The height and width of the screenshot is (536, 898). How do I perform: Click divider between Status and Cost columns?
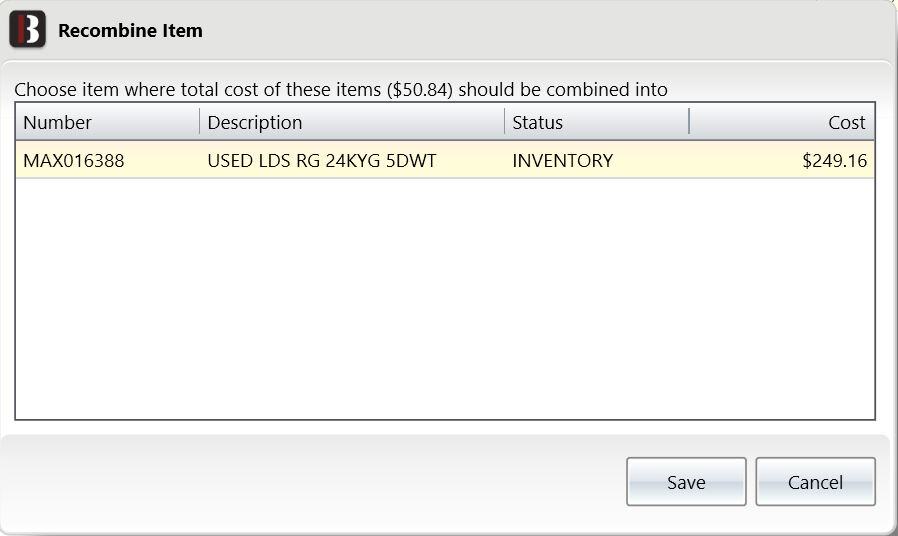point(689,121)
